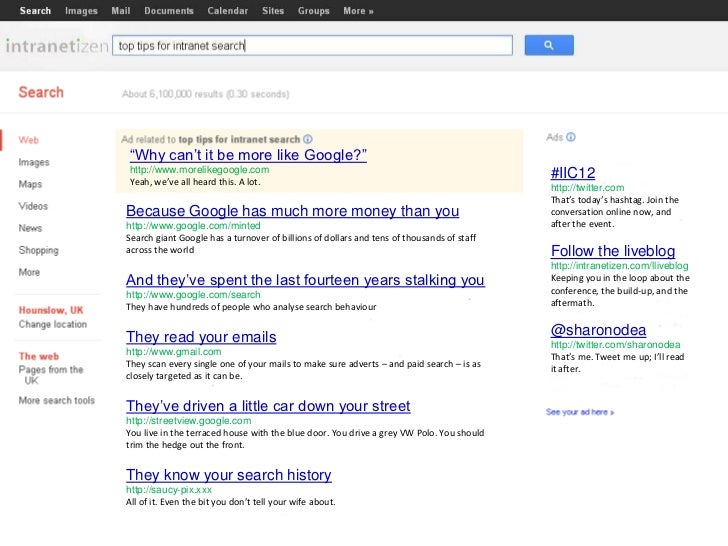This screenshot has width=728, height=546.
Task: Click the www.gmail.com URL text
Action: tap(174, 352)
